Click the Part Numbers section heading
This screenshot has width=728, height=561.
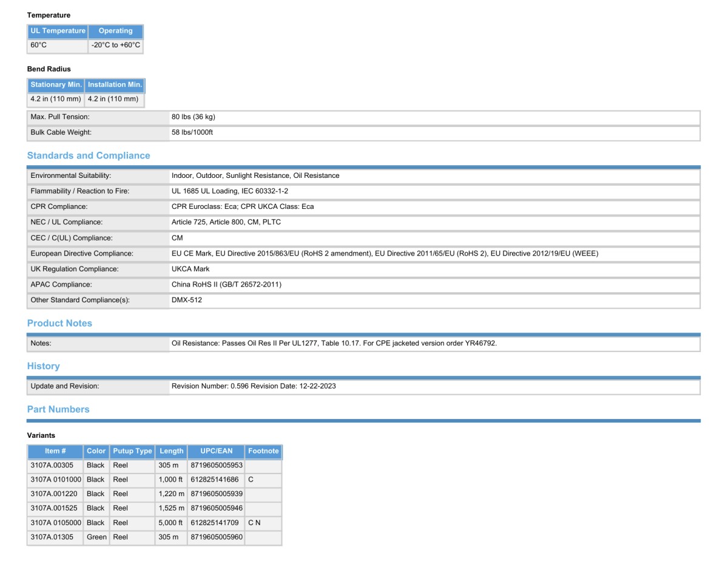click(x=58, y=409)
